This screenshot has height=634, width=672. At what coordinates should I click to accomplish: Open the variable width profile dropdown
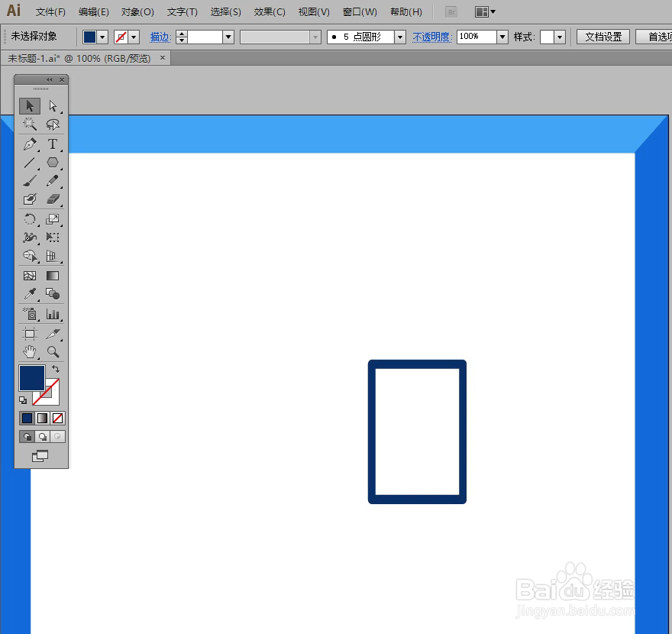pyautogui.click(x=315, y=37)
